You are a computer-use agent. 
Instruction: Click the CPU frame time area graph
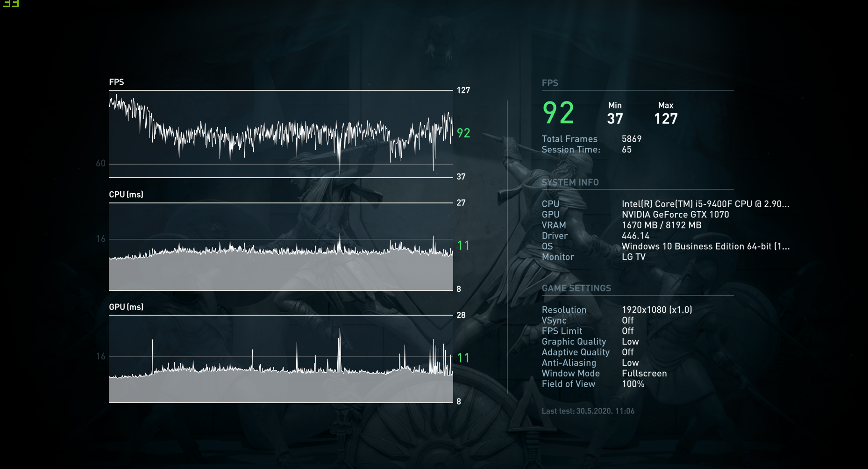(281, 246)
